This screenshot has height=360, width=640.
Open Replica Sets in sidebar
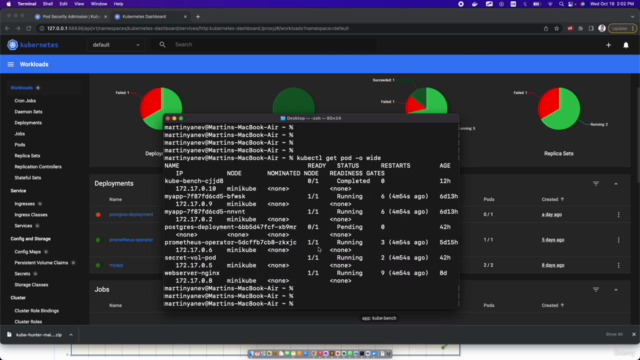[x=27, y=156]
